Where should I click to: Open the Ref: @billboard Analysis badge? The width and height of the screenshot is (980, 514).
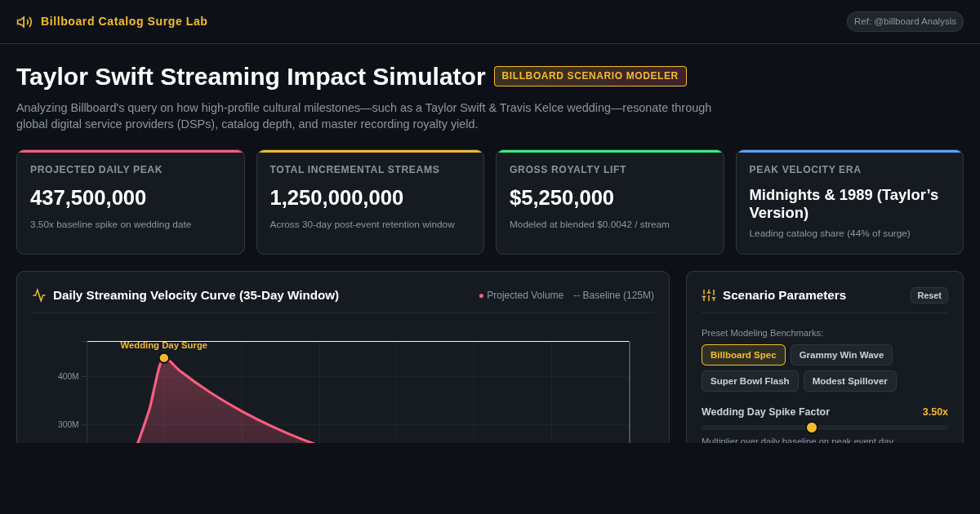[x=905, y=21]
